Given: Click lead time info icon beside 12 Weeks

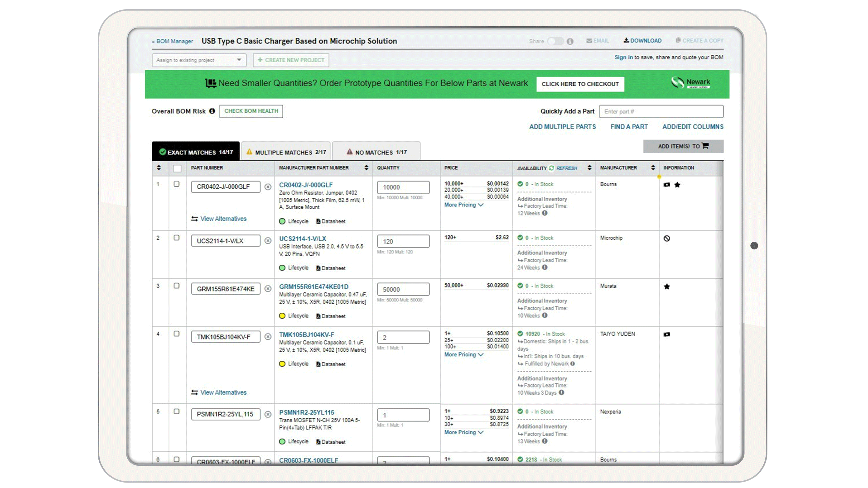Looking at the screenshot, I should 545,213.
